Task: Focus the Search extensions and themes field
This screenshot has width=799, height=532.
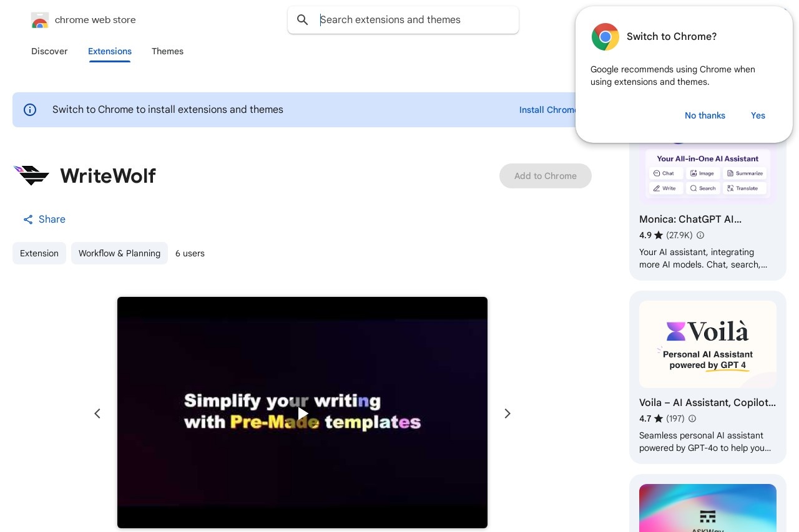Action: [403, 20]
